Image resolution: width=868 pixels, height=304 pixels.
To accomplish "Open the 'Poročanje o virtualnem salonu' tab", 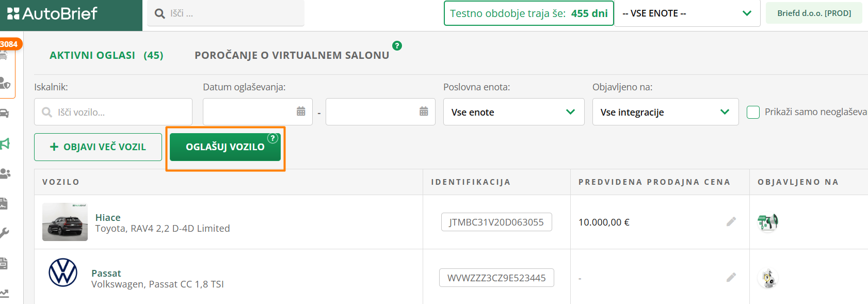I will (292, 55).
